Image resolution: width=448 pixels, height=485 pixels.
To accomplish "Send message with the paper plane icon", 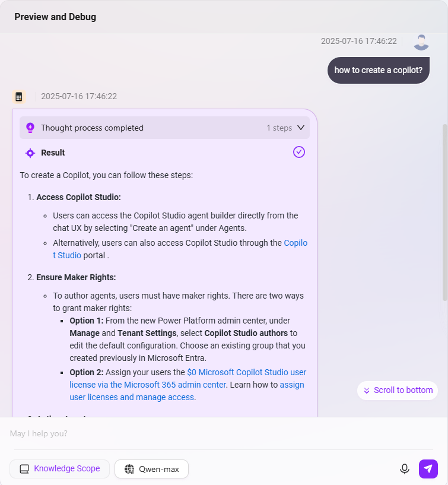I will click(428, 469).
